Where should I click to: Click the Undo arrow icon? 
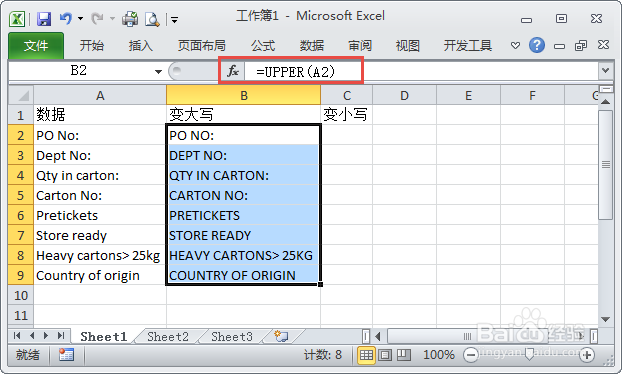pos(65,18)
